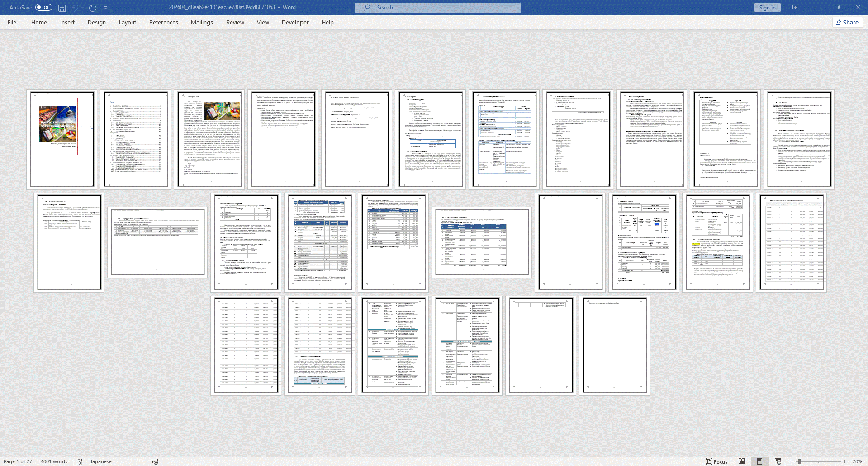
Task: Click the Save icon in title bar
Action: 62,8
